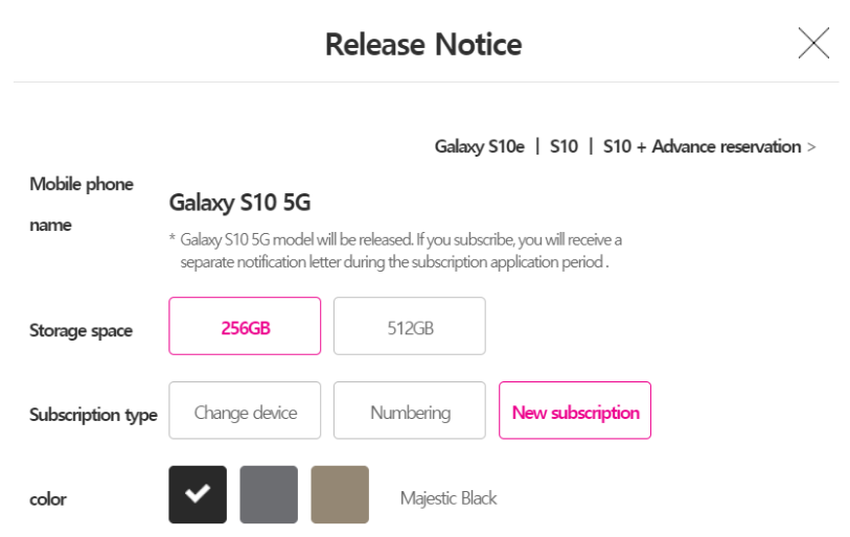Click the Galaxy S10 5G release note text
This screenshot has height=537, width=850.
[x=400, y=251]
